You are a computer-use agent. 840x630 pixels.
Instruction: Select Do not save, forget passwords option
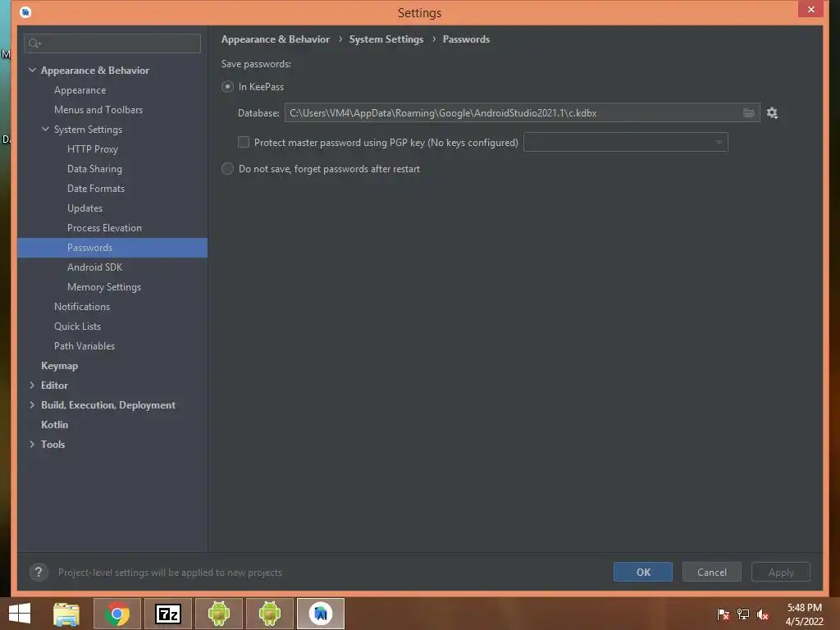228,169
